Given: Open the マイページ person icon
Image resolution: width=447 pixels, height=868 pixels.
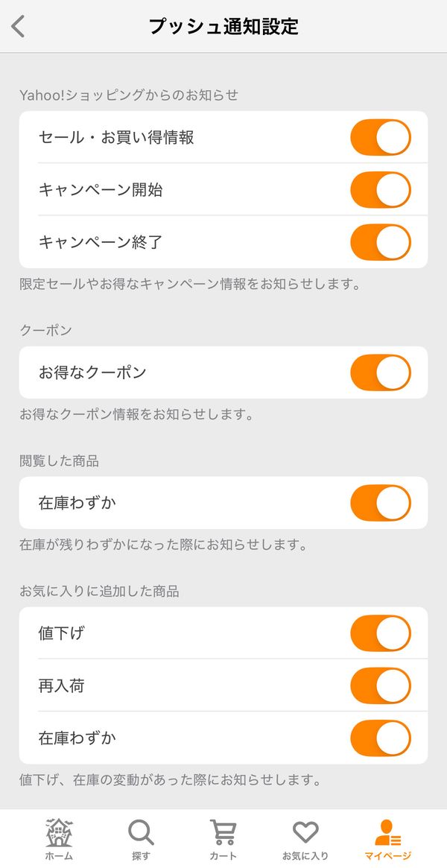Looking at the screenshot, I should coord(387,832).
